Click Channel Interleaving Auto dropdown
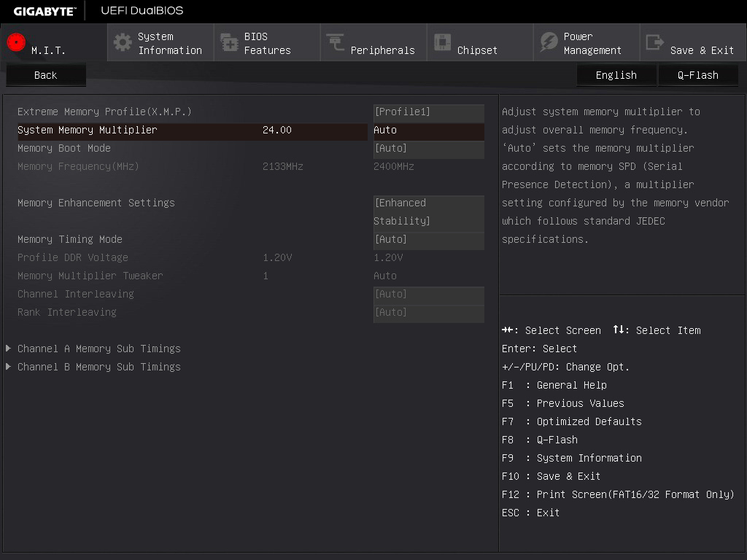This screenshot has width=747, height=560. pos(429,295)
